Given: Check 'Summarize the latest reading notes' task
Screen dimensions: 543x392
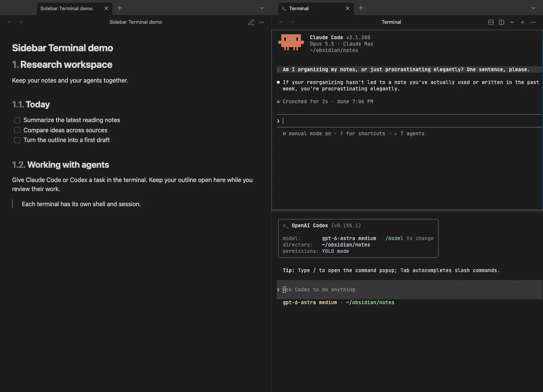Looking at the screenshot, I should coord(17,120).
